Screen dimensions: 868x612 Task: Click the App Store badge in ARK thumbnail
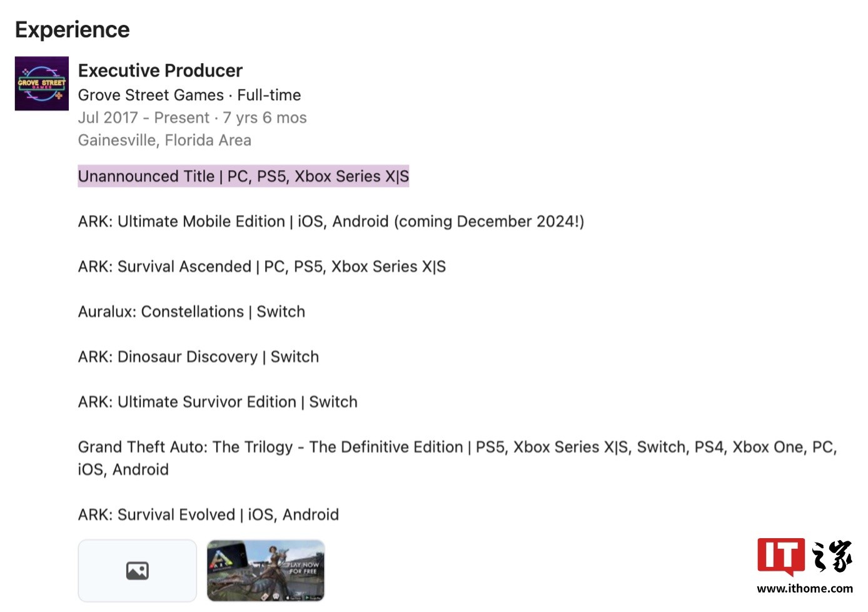tap(294, 598)
